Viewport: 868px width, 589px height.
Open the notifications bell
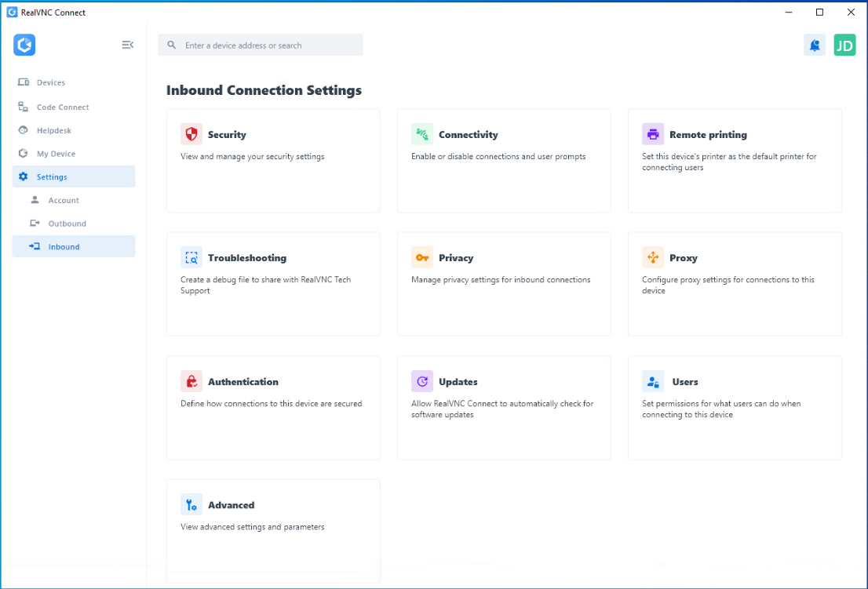pos(815,45)
